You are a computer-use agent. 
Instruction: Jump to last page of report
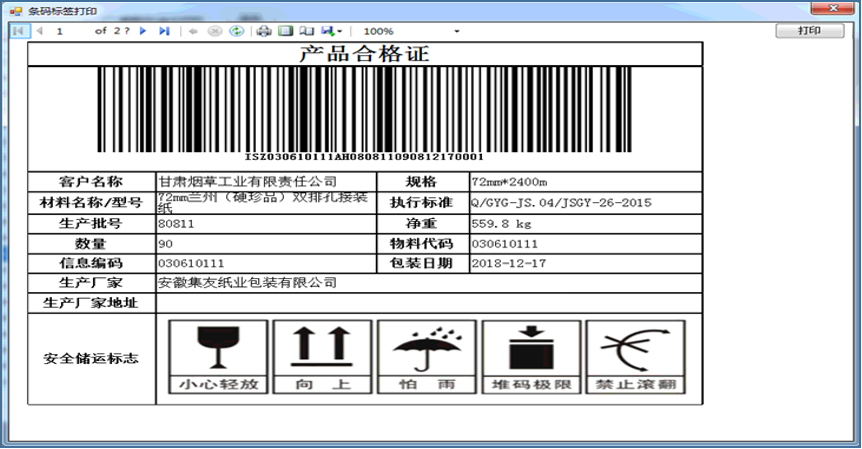click(164, 31)
